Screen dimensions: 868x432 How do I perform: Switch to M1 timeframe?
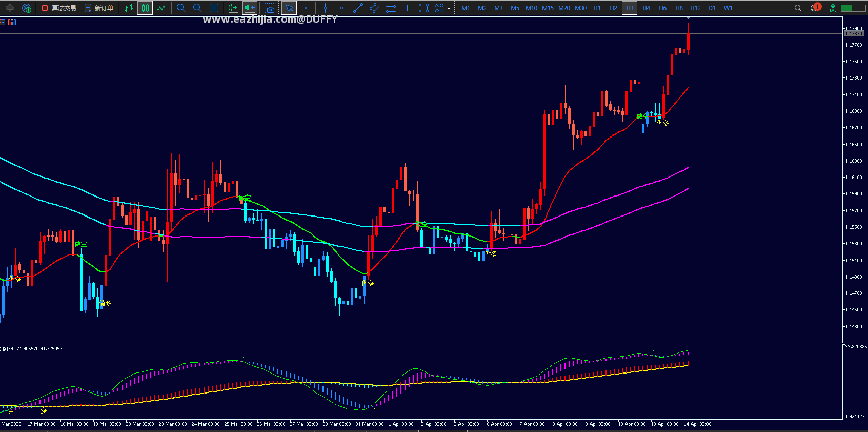(466, 8)
